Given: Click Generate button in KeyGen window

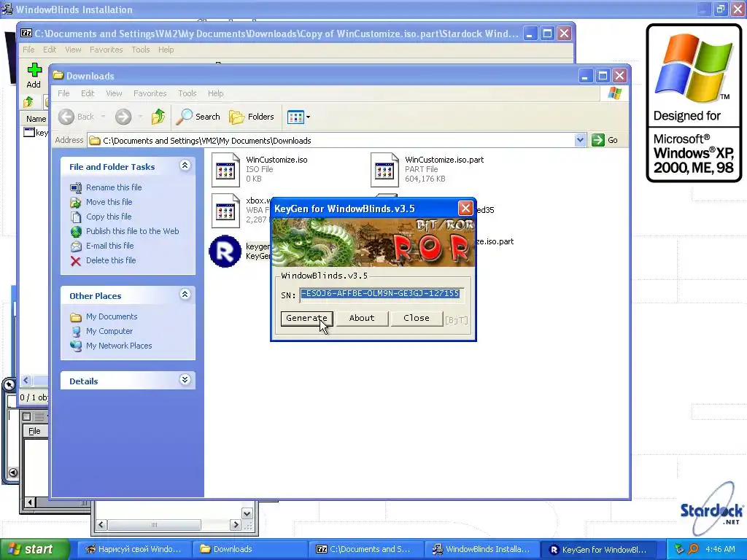Looking at the screenshot, I should point(306,318).
